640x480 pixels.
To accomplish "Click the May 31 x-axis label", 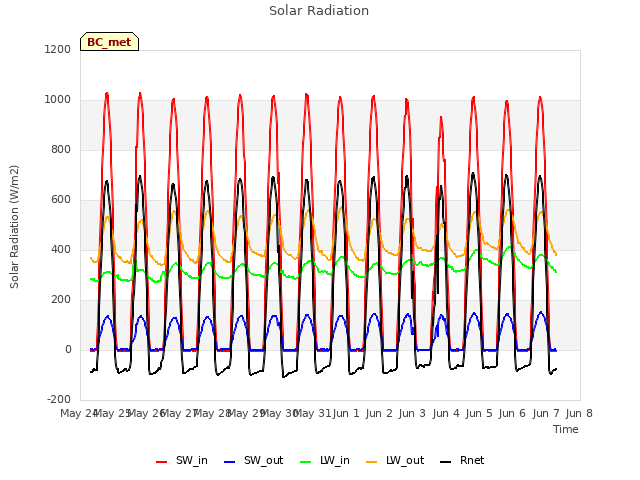I will 313,413.
